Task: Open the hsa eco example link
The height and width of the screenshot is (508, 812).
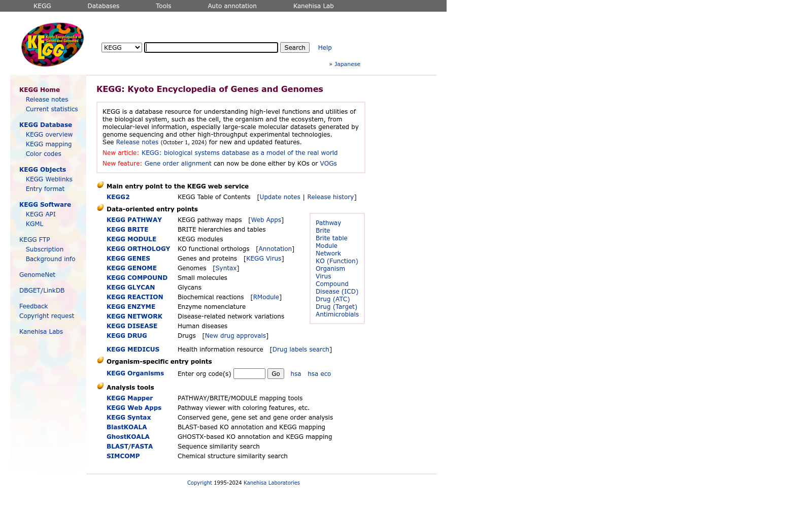Action: pos(319,374)
